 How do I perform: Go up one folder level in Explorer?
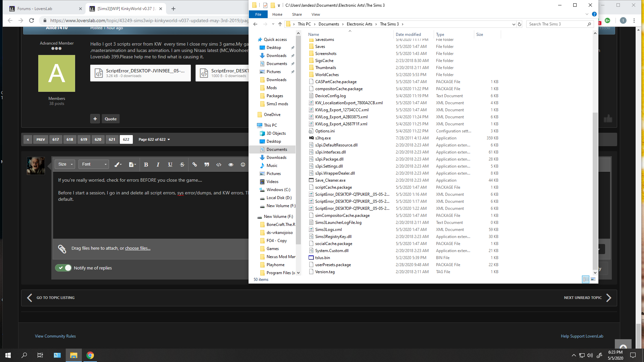tap(280, 24)
